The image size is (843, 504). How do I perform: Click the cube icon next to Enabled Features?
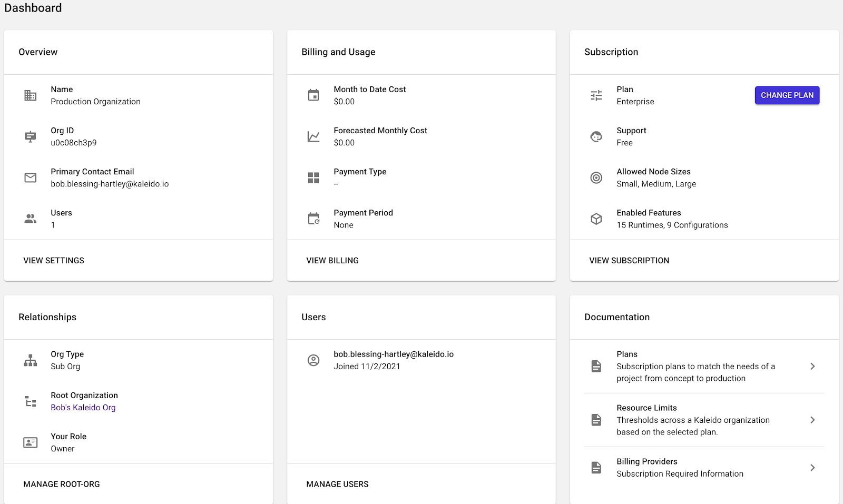tap(596, 219)
